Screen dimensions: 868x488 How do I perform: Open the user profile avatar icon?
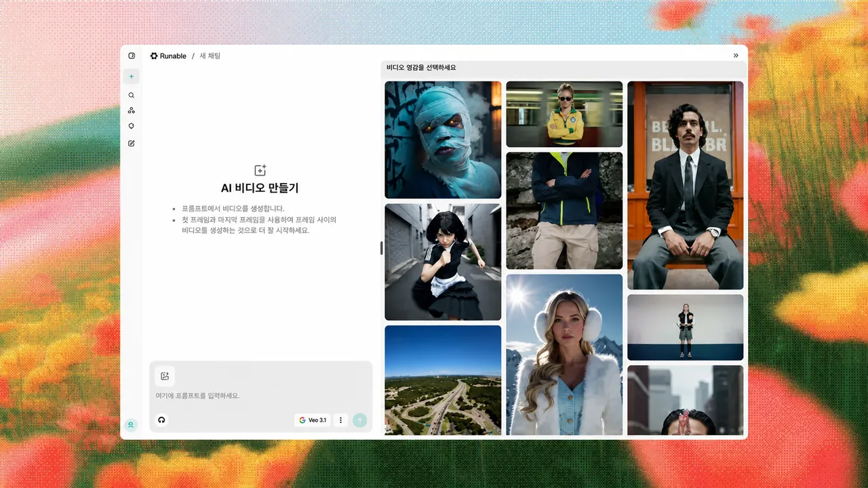tap(132, 425)
